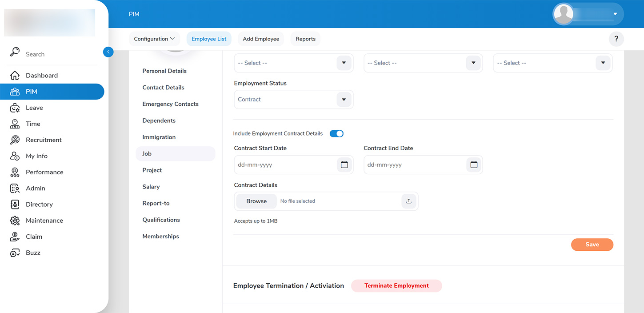Open the Add Employee tab
644x313 pixels.
tap(261, 39)
